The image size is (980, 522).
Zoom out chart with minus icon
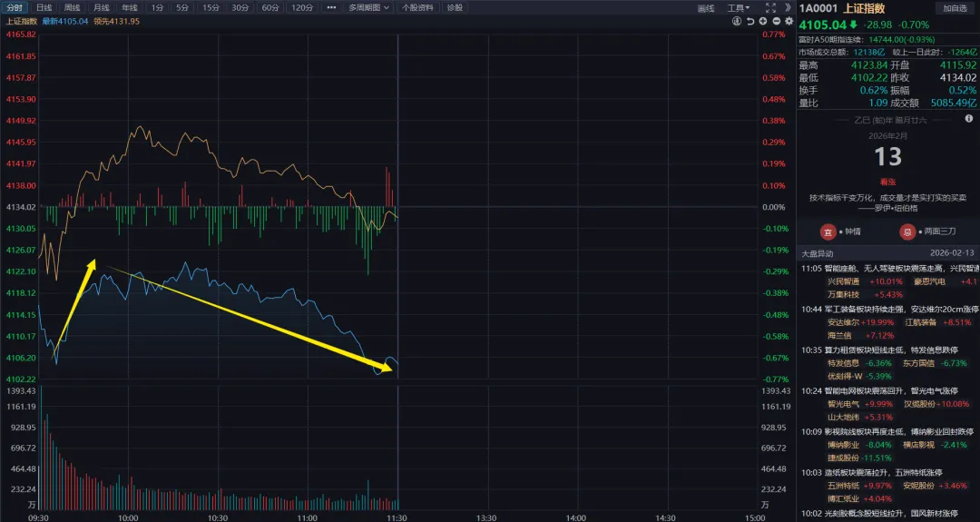point(776,21)
